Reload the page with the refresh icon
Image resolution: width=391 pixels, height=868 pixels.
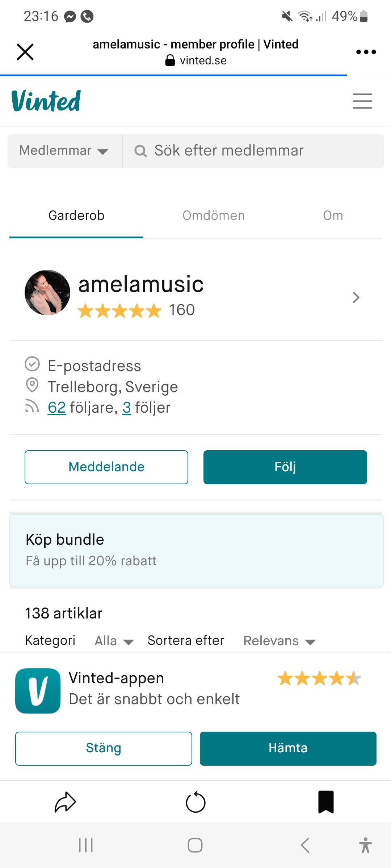tap(195, 802)
